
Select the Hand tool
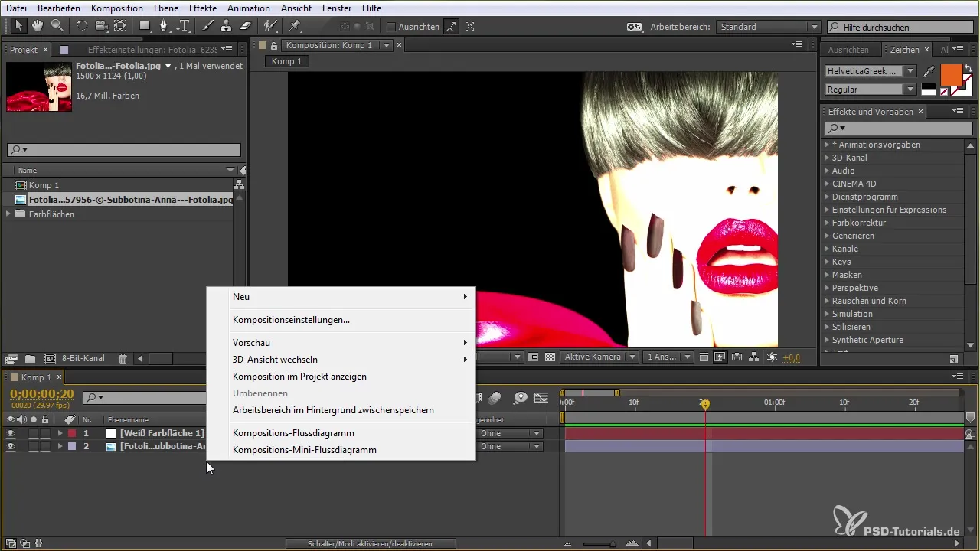(37, 26)
